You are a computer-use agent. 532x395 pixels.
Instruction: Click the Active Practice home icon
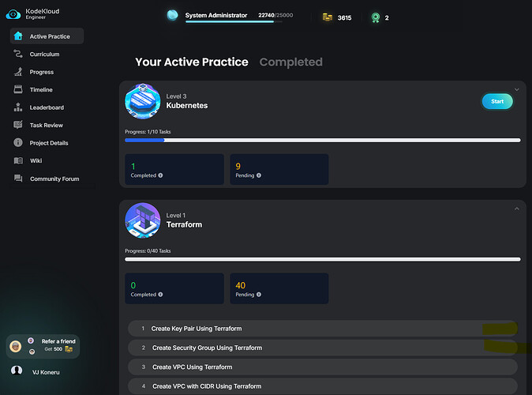coord(18,36)
